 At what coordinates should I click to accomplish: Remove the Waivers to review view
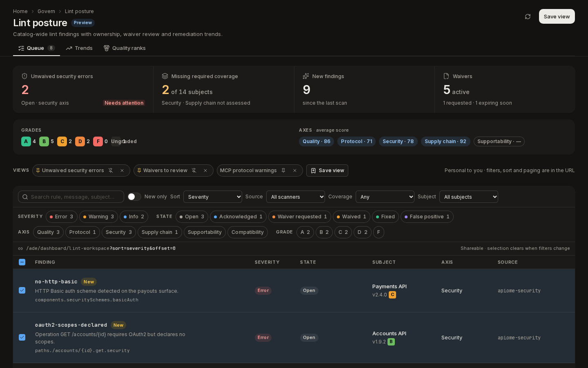tap(205, 171)
